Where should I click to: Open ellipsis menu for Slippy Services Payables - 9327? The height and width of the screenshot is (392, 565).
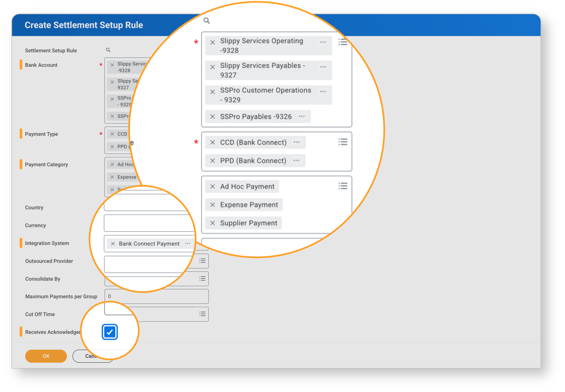(x=323, y=67)
